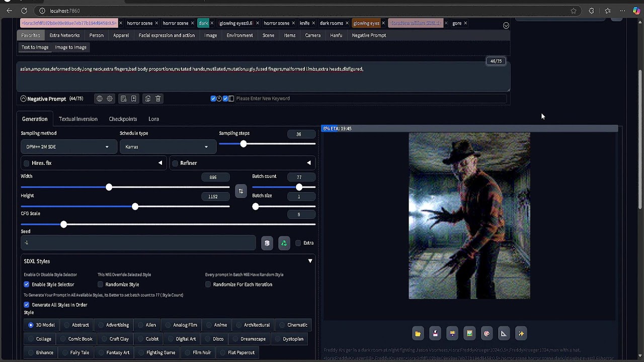Click the 'Please Enter New Keyword' field
Screen dimensions: 644x362
coord(371,99)
